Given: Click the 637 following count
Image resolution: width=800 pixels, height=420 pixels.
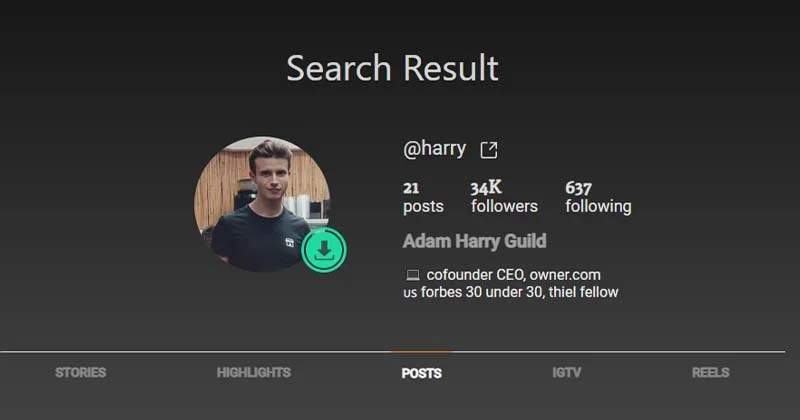Looking at the screenshot, I should [578, 188].
